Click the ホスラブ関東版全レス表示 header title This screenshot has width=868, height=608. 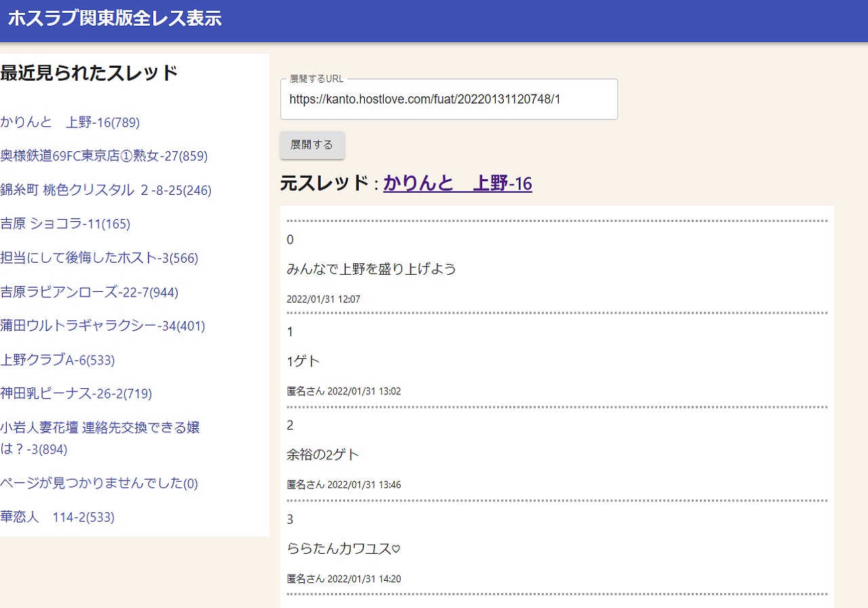[115, 18]
